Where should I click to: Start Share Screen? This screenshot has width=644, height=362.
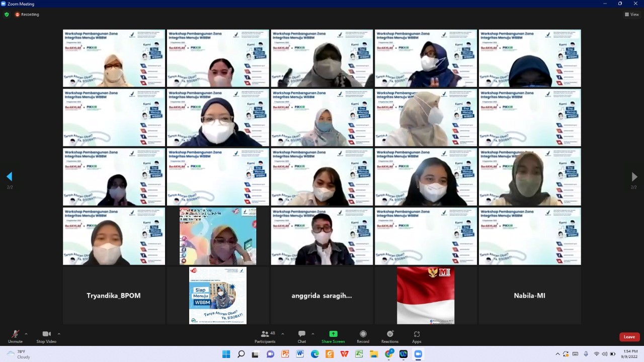point(333,336)
